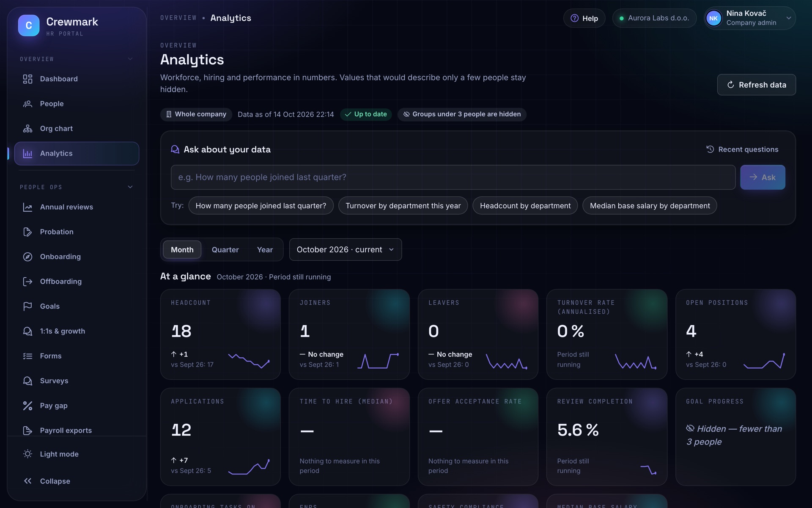Image resolution: width=812 pixels, height=508 pixels.
Task: Click the Offboarding exit icon
Action: 27,282
